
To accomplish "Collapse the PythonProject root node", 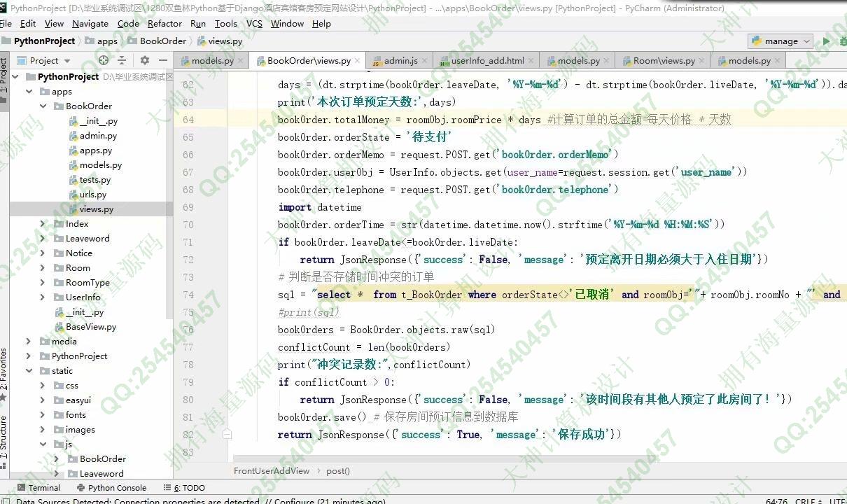I will (15, 76).
